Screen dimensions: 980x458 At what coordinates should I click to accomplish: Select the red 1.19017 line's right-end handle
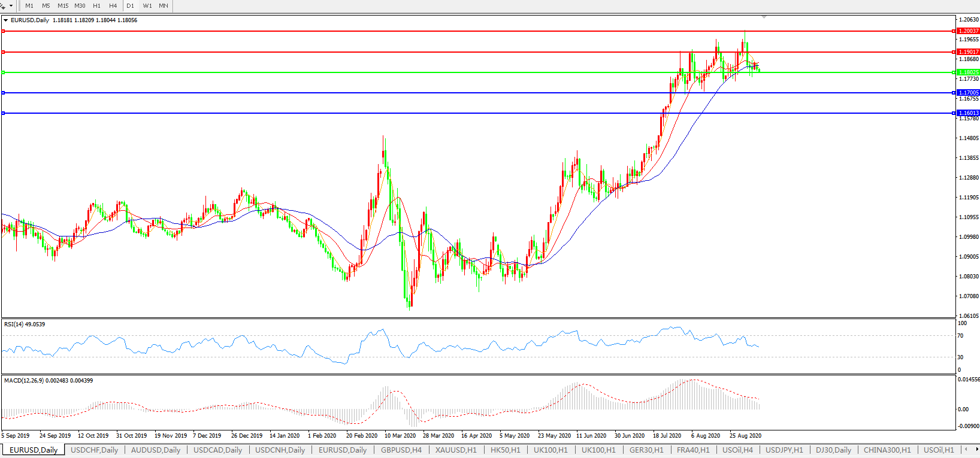coord(954,52)
